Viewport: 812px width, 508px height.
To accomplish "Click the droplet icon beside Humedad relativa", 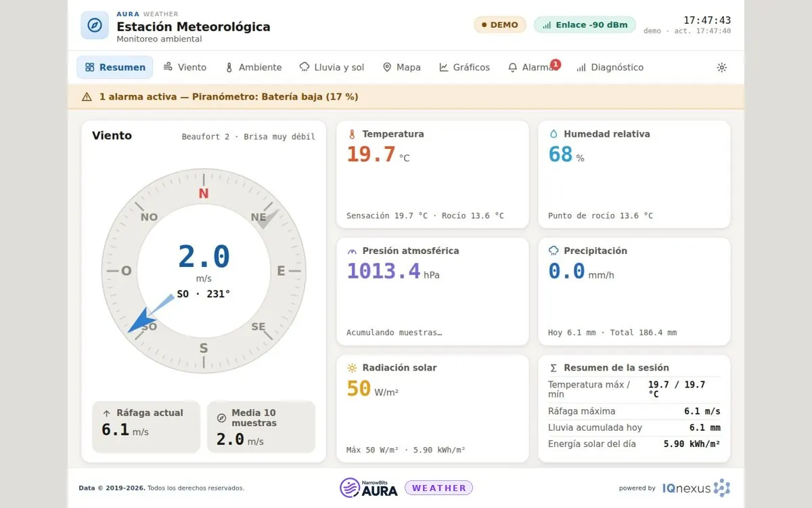I will pyautogui.click(x=554, y=134).
